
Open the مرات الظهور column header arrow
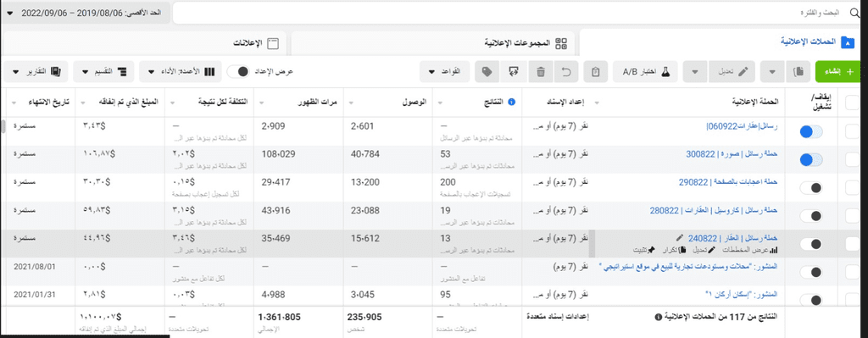263,103
